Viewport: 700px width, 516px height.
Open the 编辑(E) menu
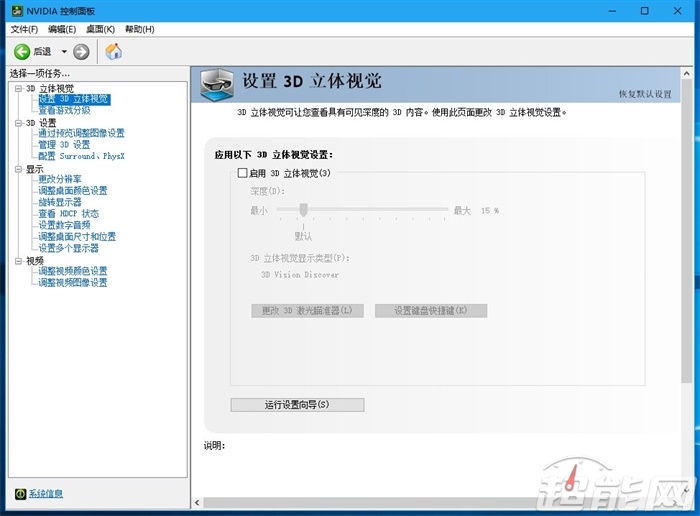tap(62, 29)
